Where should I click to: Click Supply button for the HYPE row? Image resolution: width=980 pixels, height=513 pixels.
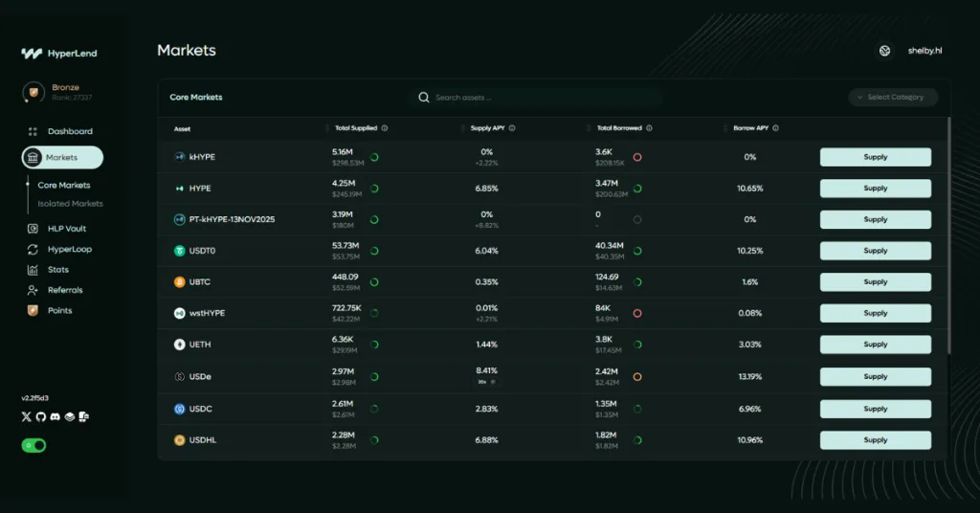point(875,189)
